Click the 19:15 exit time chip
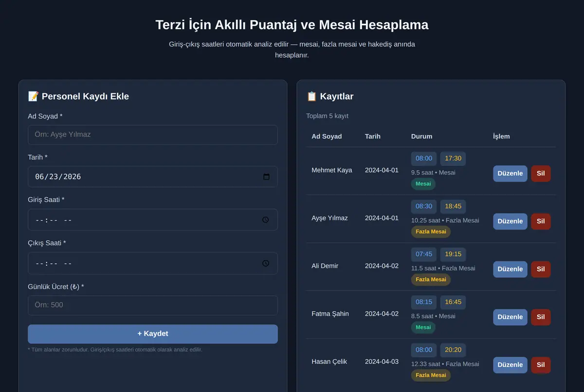 [x=453, y=254]
